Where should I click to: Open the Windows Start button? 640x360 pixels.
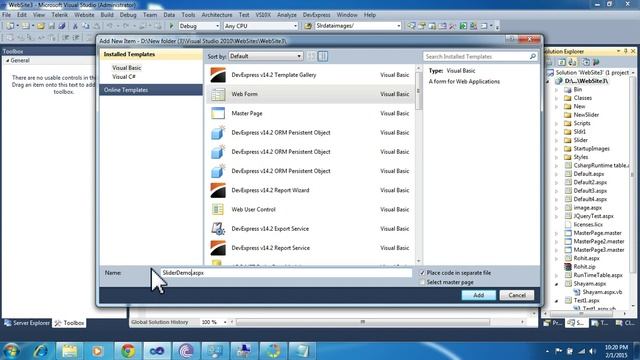tap(11, 351)
